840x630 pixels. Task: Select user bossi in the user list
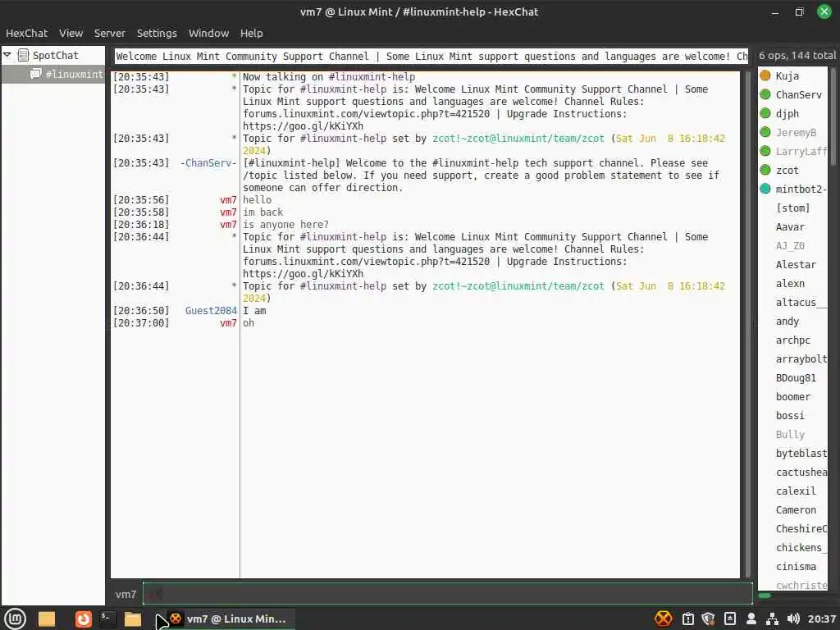point(790,416)
